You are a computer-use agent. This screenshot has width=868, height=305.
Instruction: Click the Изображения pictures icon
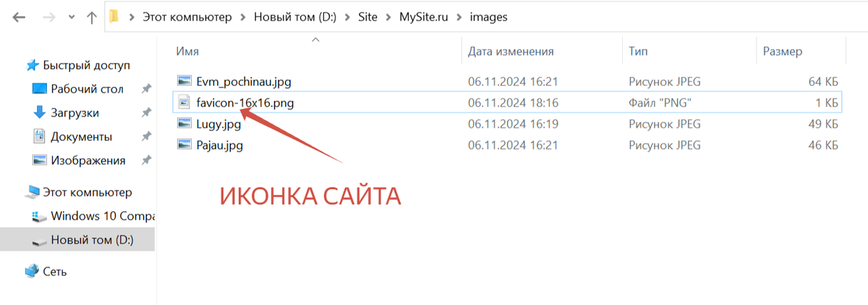click(x=40, y=160)
